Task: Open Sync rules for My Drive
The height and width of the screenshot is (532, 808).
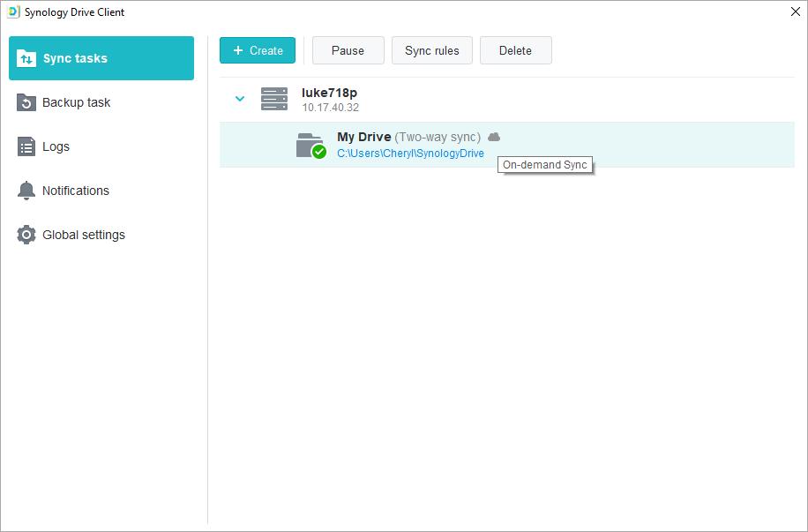Action: pos(432,50)
